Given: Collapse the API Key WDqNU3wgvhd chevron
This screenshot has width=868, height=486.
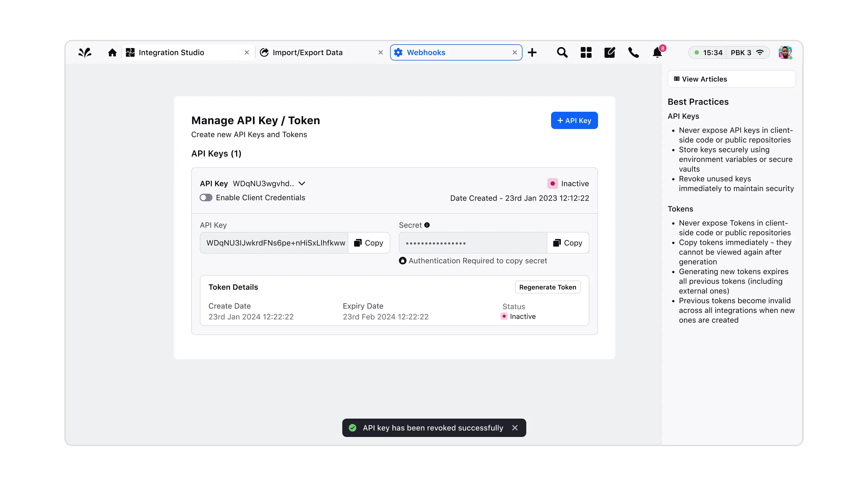Looking at the screenshot, I should point(302,184).
